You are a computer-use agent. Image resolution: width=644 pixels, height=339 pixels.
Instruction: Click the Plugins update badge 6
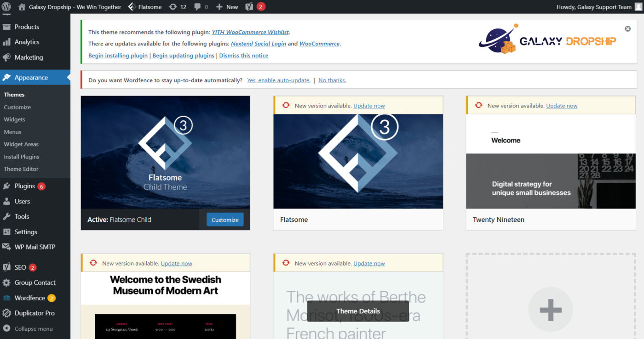[41, 186]
